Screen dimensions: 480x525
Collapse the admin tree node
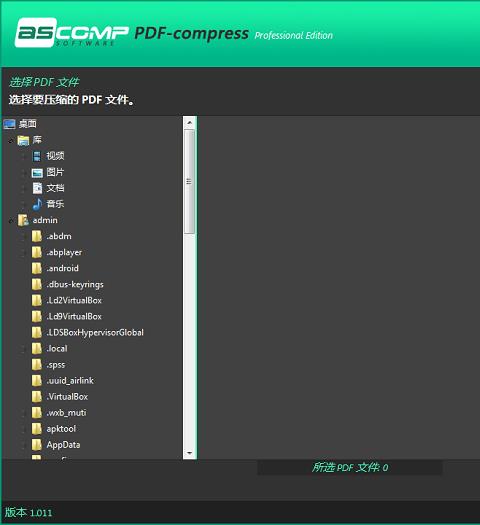pos(11,221)
